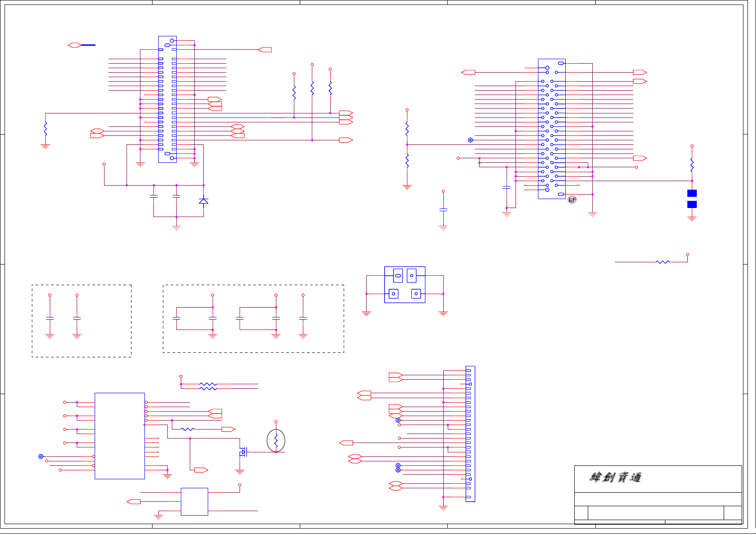Select the diode symbol beside the two capacitors

point(203,201)
